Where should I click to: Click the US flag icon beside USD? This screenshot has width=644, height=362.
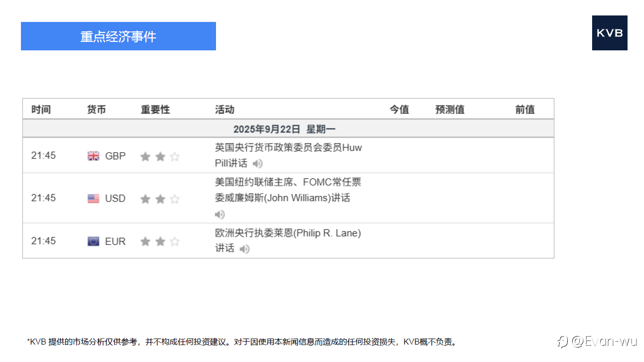(93, 198)
